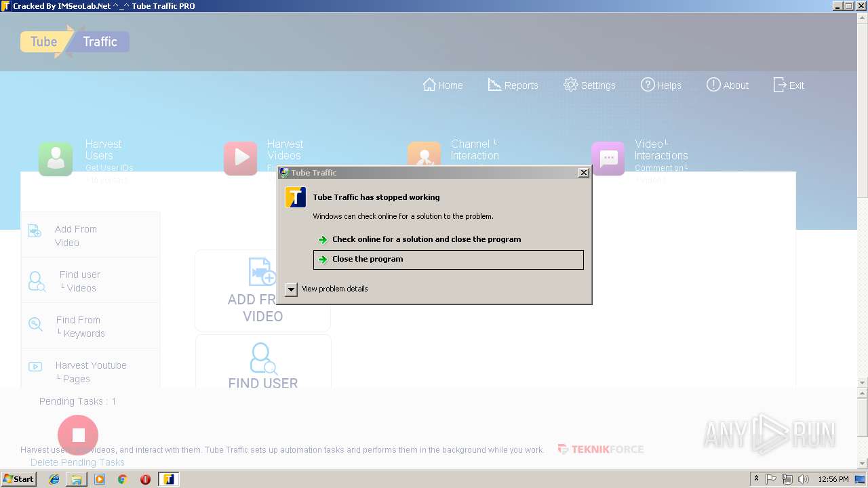Screen dimensions: 868x488
Task: Click the orange Channel Interaction icon
Action: click(x=425, y=154)
